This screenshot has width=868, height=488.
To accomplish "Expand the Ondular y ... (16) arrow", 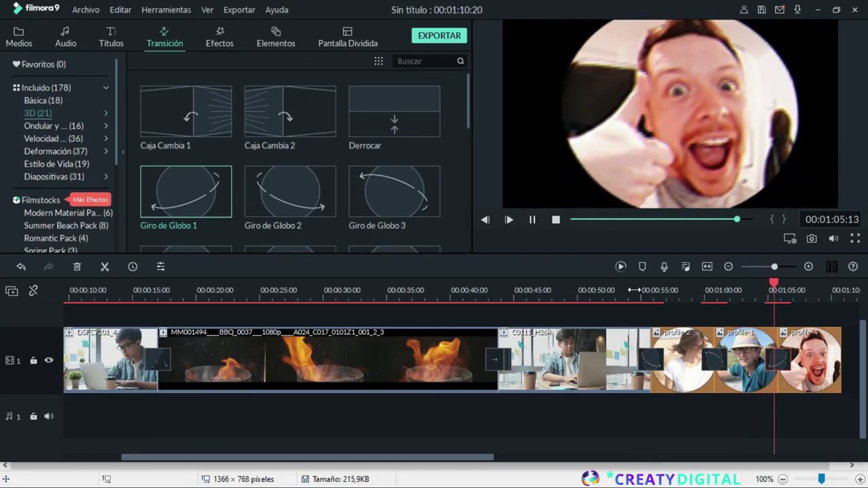I will tap(106, 126).
